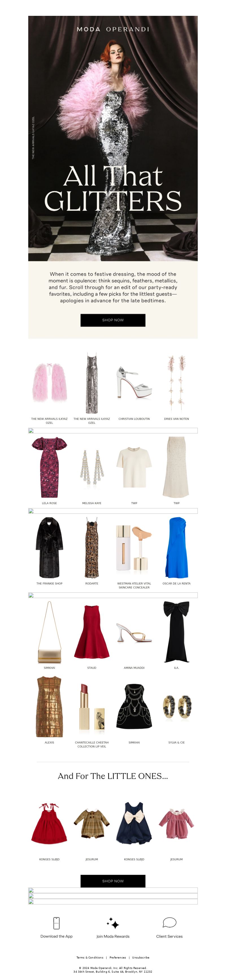
Task: Open the Staud red dress product
Action: (x=92, y=631)
